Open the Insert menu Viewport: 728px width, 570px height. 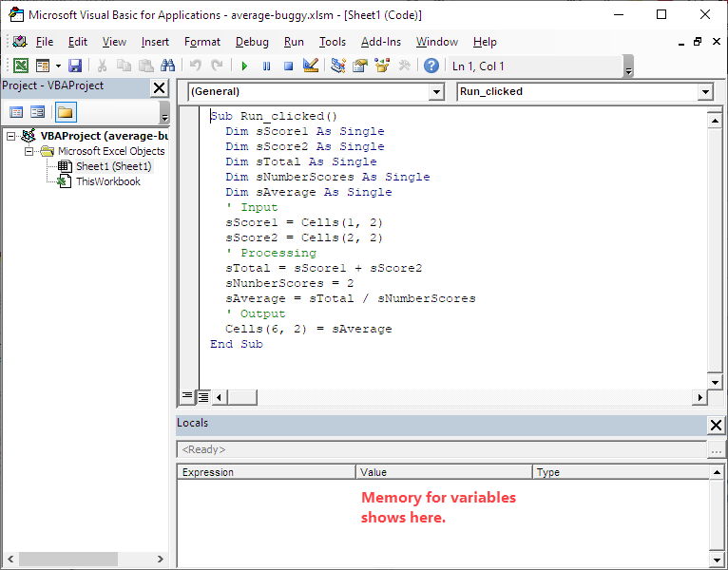coord(155,42)
